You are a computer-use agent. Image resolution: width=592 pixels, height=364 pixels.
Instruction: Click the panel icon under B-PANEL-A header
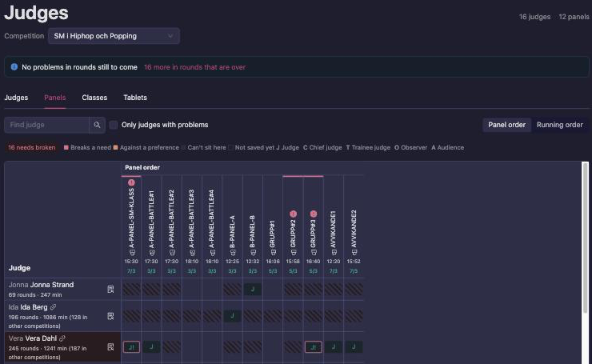(x=233, y=252)
